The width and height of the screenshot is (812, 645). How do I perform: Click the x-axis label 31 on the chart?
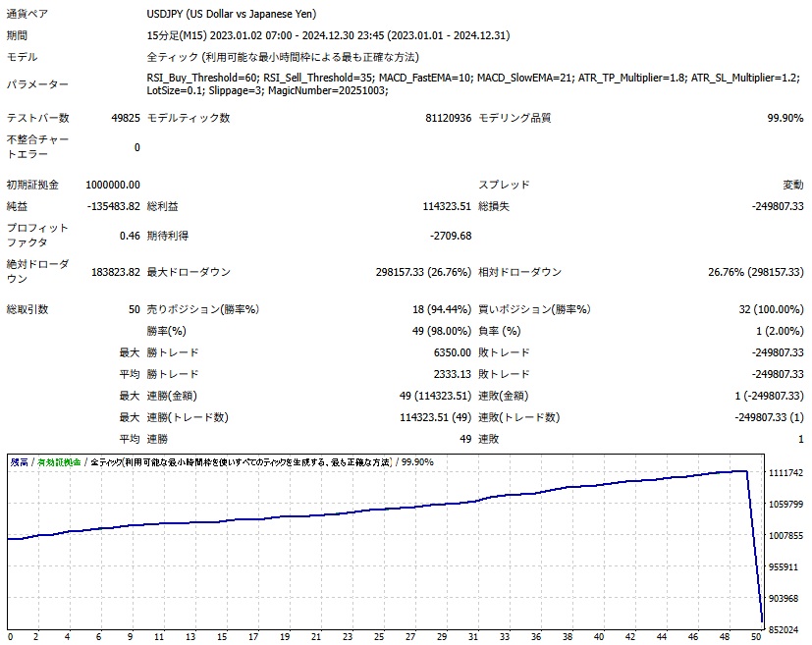point(473,636)
